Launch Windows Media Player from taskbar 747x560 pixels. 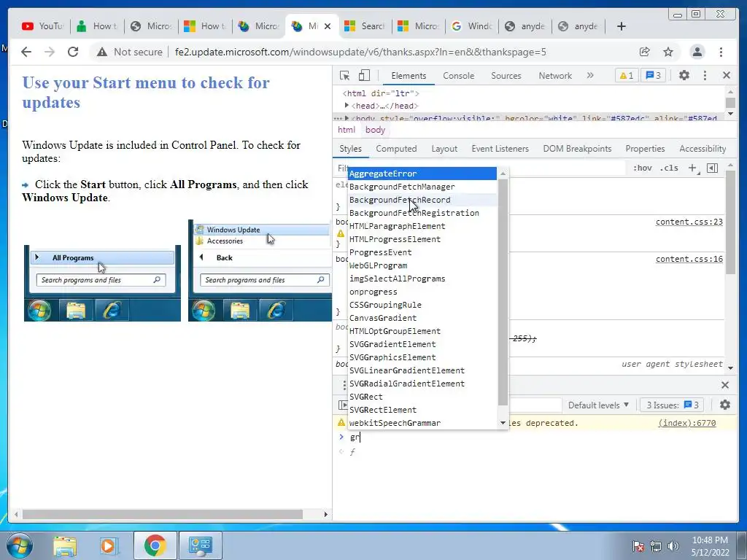click(108, 545)
